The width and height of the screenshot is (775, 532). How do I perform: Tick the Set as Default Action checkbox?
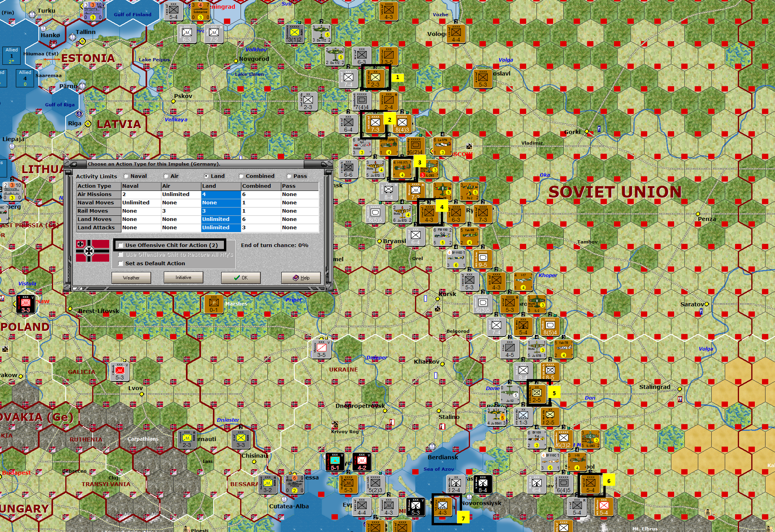tap(121, 264)
